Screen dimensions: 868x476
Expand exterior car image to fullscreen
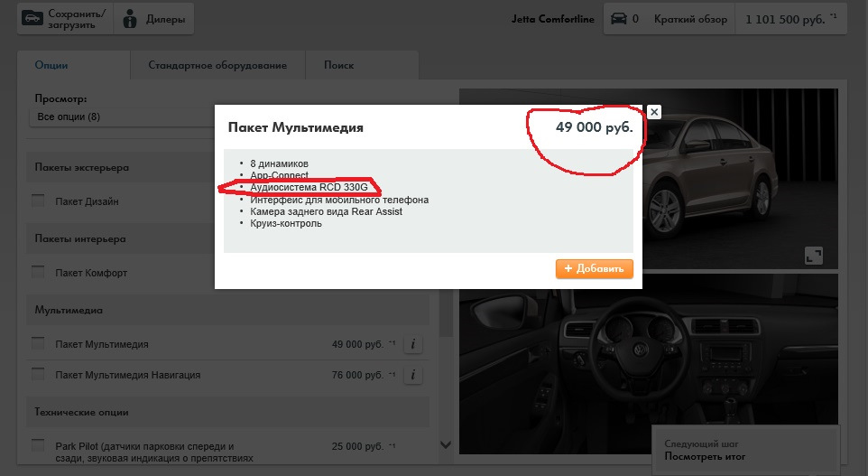click(813, 256)
